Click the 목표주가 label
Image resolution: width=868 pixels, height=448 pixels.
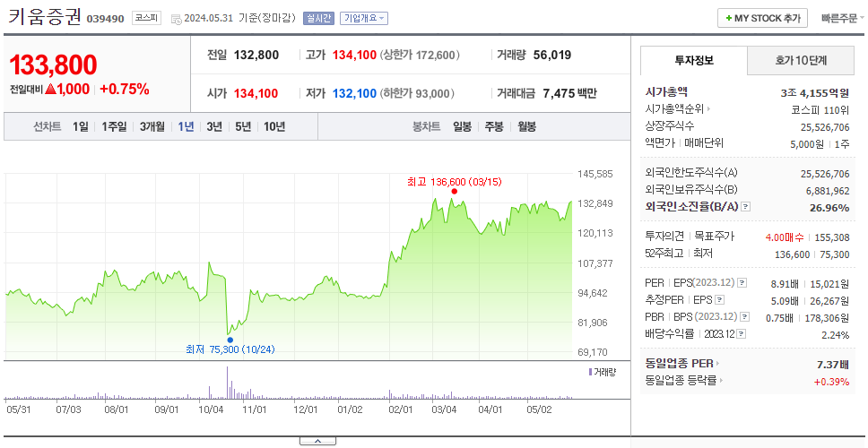coord(714,237)
